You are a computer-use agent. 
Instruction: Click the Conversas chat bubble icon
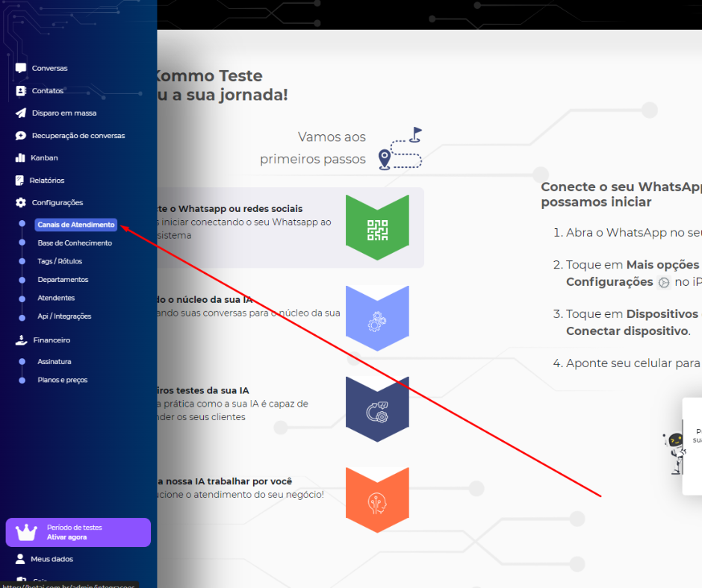point(21,68)
